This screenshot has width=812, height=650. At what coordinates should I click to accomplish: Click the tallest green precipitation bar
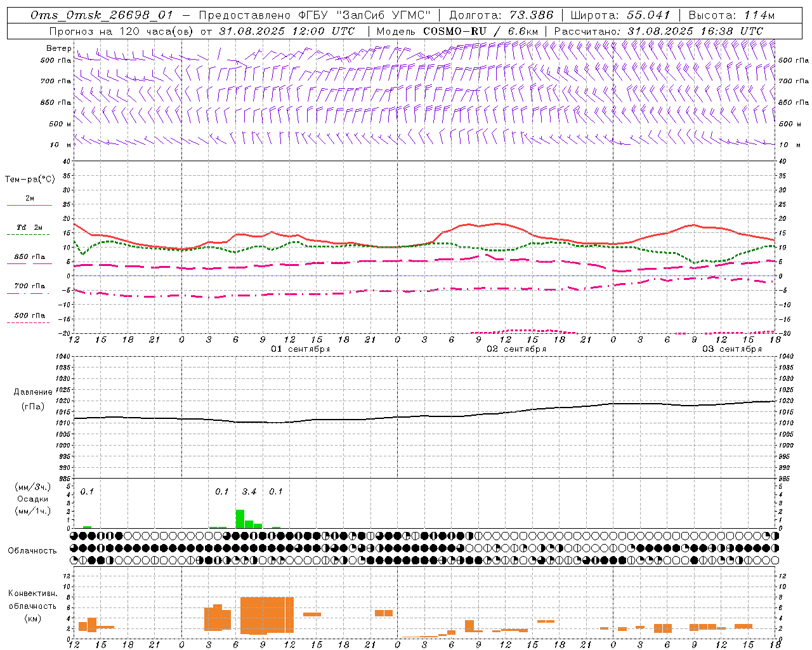[240, 519]
